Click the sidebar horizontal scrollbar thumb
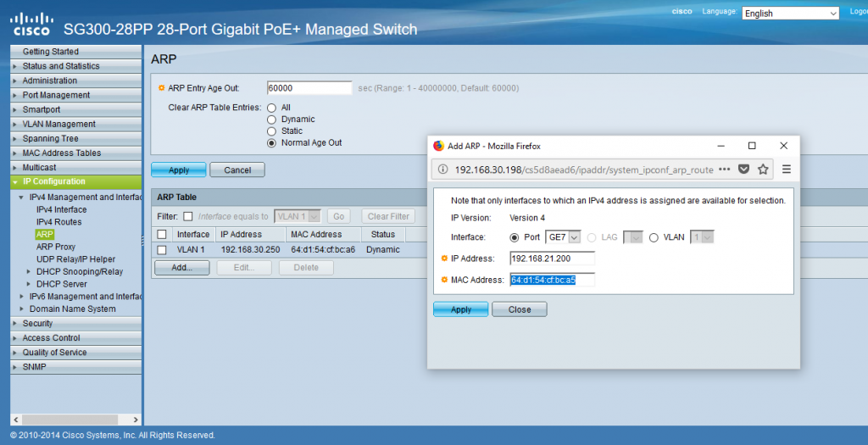The image size is (868, 445). coord(70,420)
